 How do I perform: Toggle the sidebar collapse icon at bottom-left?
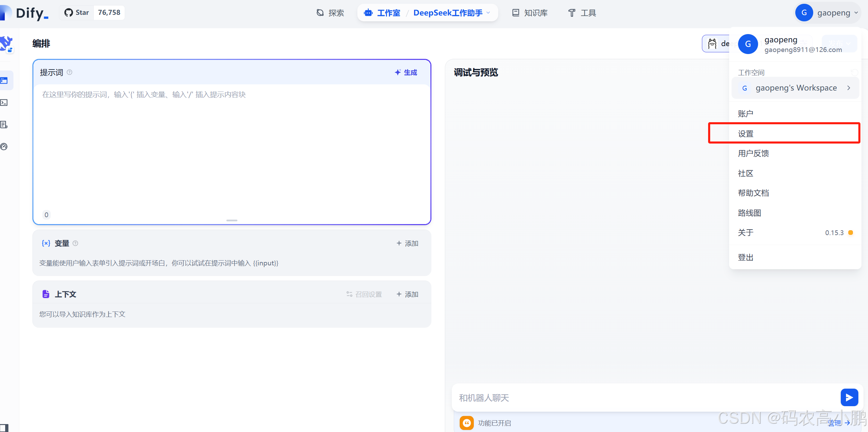4,428
